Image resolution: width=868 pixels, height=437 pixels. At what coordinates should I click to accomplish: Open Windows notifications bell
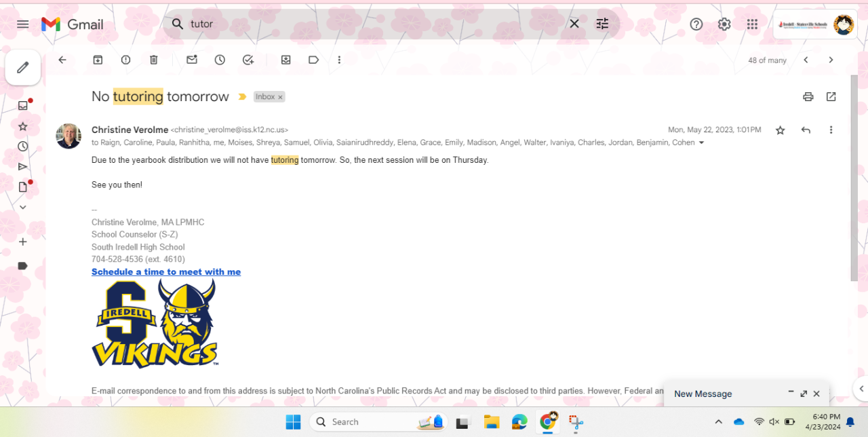(850, 422)
